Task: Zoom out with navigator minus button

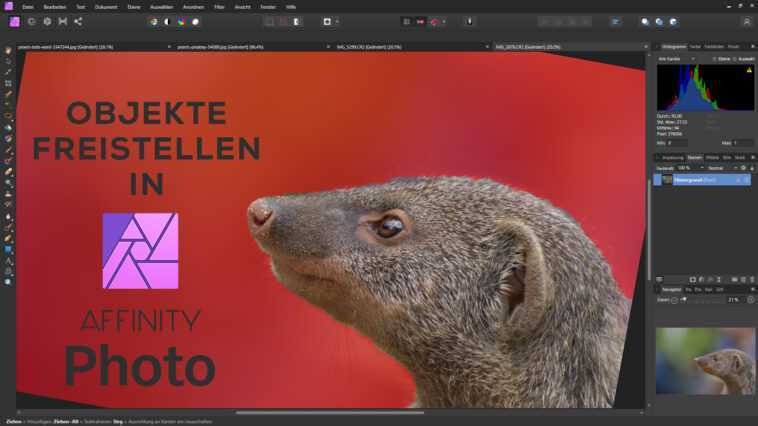Action: [x=674, y=300]
